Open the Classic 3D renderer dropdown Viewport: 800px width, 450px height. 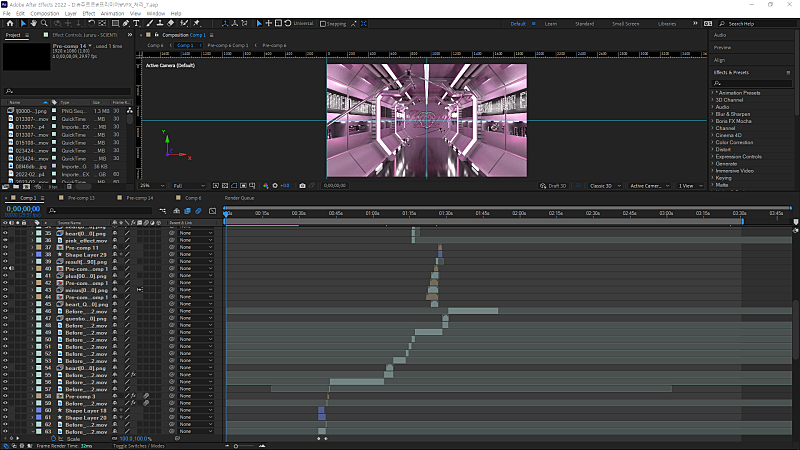pyautogui.click(x=605, y=186)
